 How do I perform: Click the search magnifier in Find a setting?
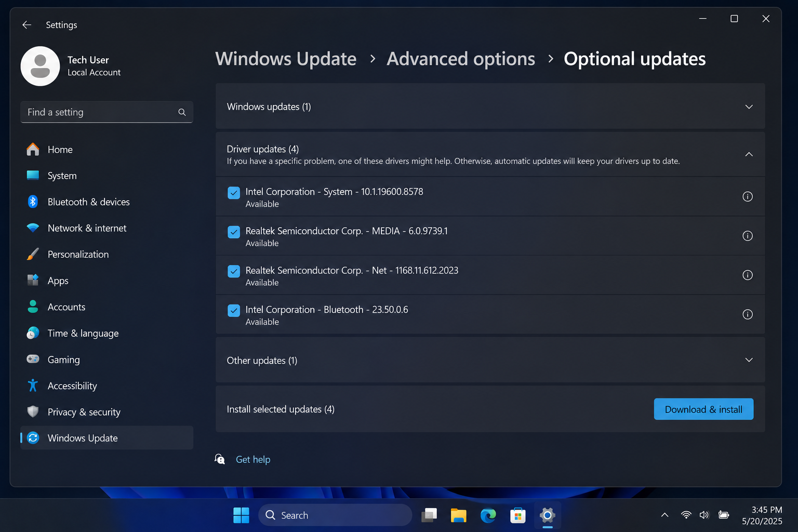coord(182,112)
